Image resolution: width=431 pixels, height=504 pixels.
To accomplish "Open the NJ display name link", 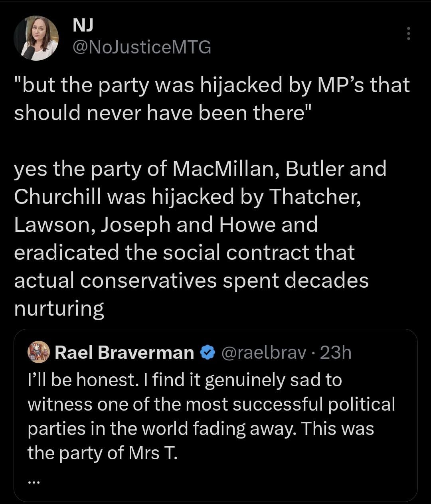I will click(x=83, y=26).
